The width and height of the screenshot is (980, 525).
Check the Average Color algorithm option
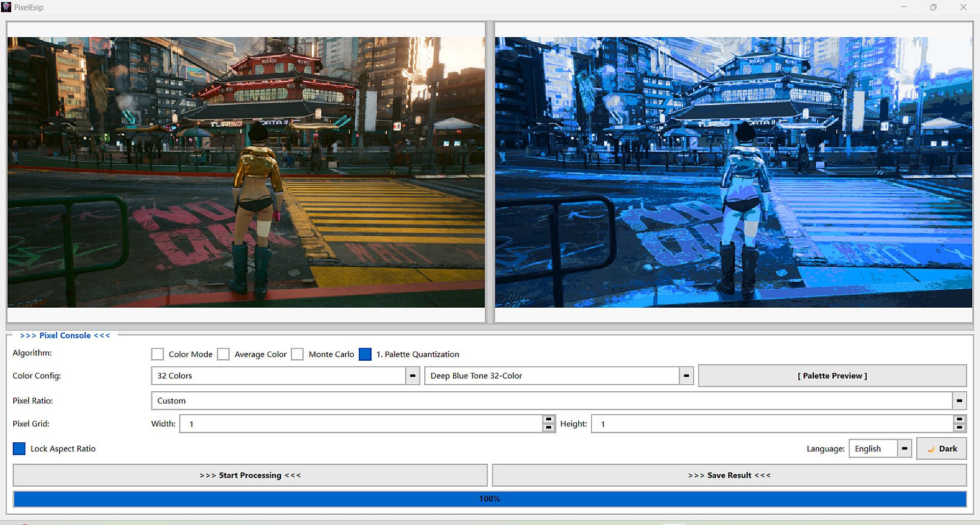223,354
